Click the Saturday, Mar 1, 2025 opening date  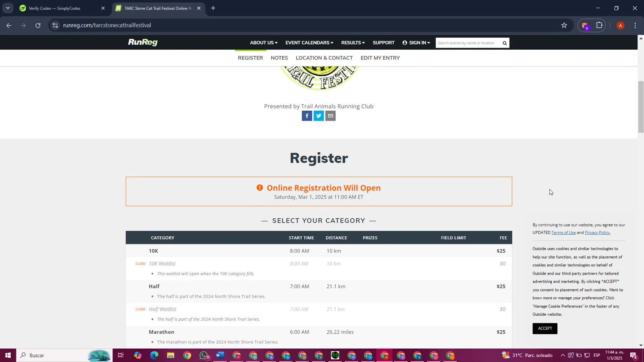[x=319, y=197]
